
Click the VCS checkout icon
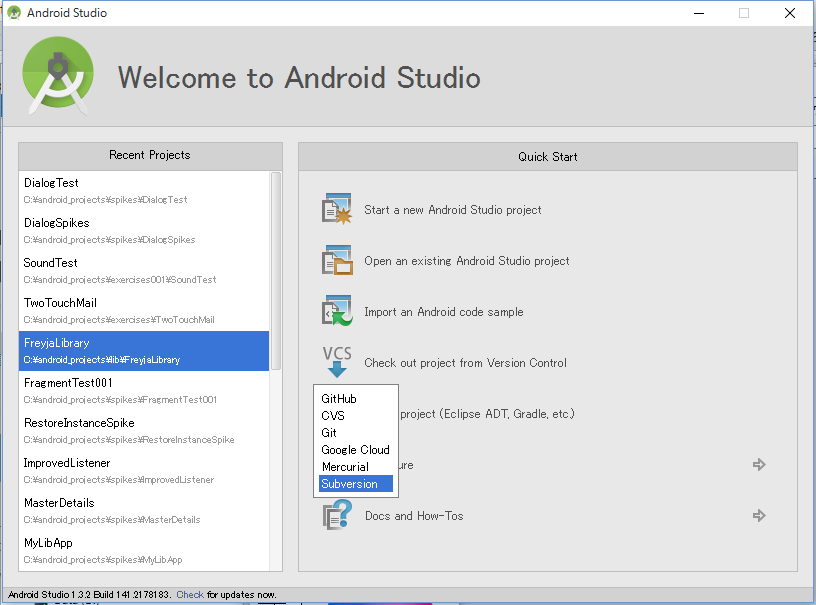click(335, 362)
